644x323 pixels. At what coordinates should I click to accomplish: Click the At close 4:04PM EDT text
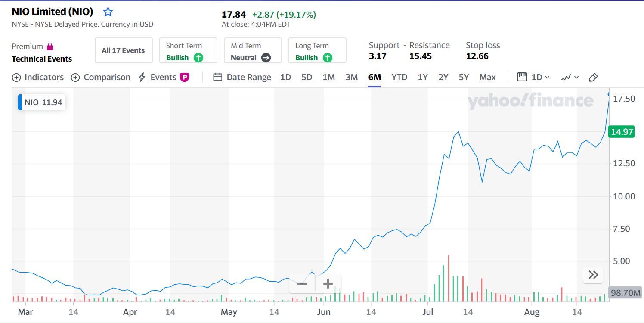256,25
